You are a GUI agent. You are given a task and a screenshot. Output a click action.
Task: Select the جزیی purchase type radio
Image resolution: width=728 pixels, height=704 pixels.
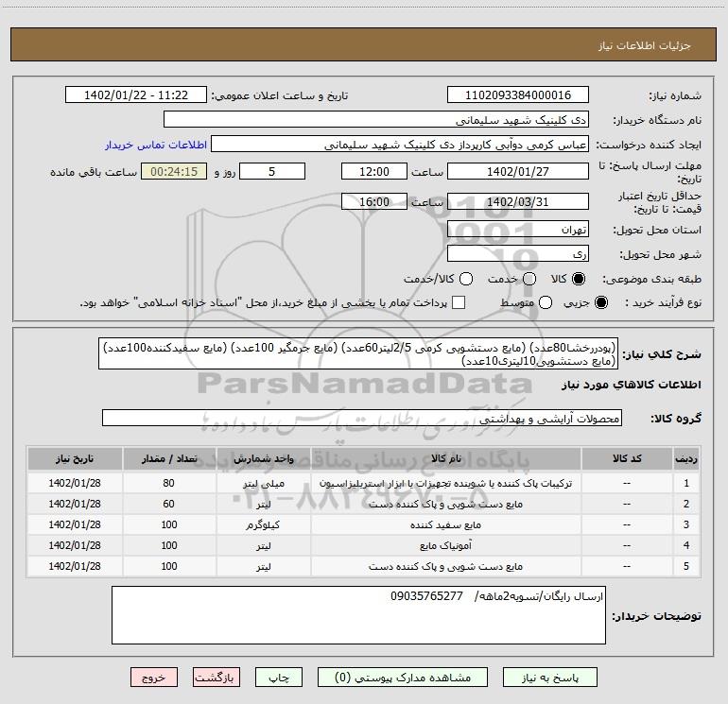600,302
